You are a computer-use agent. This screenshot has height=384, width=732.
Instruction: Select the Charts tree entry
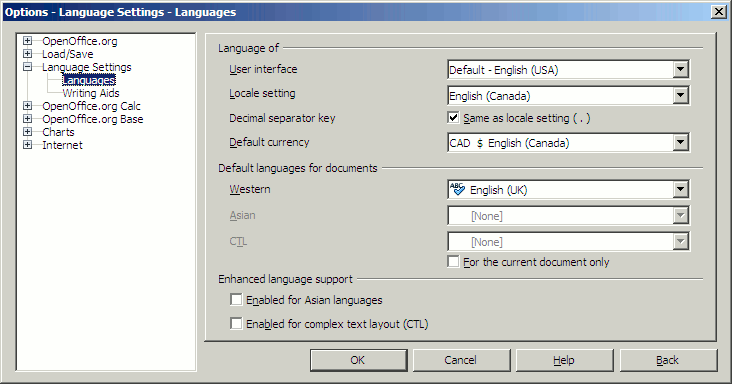(x=58, y=133)
